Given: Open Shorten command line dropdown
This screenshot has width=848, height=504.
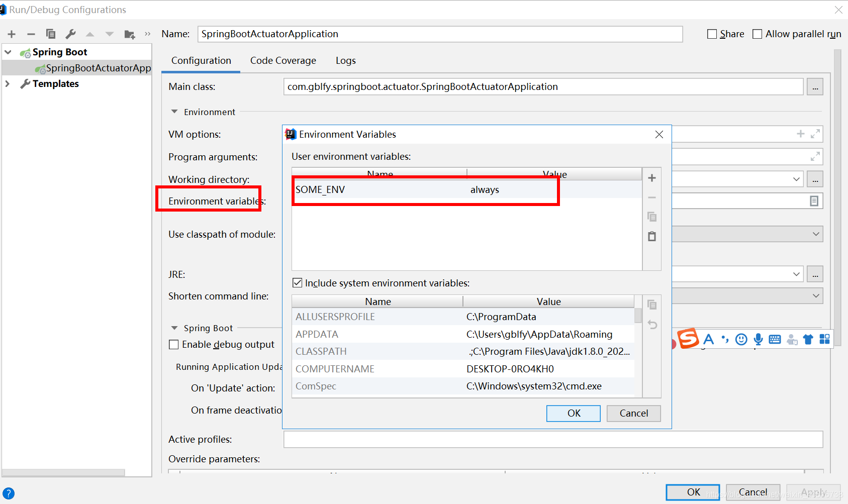Looking at the screenshot, I should (815, 295).
